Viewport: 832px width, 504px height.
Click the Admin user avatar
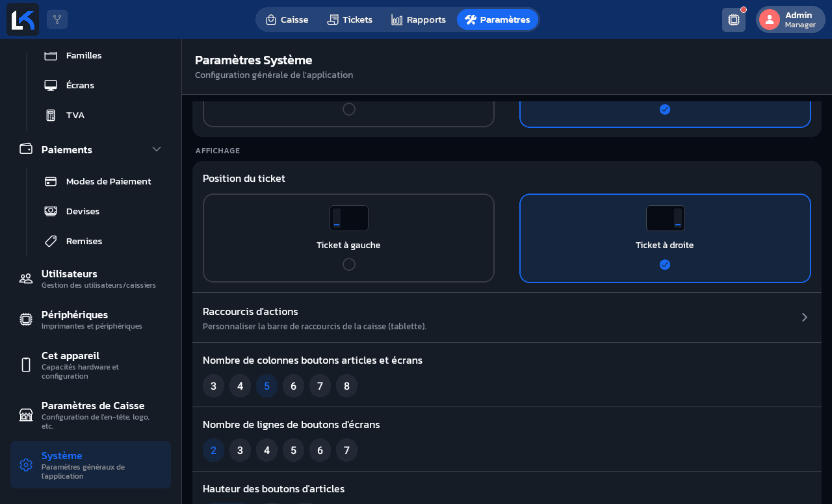770,19
